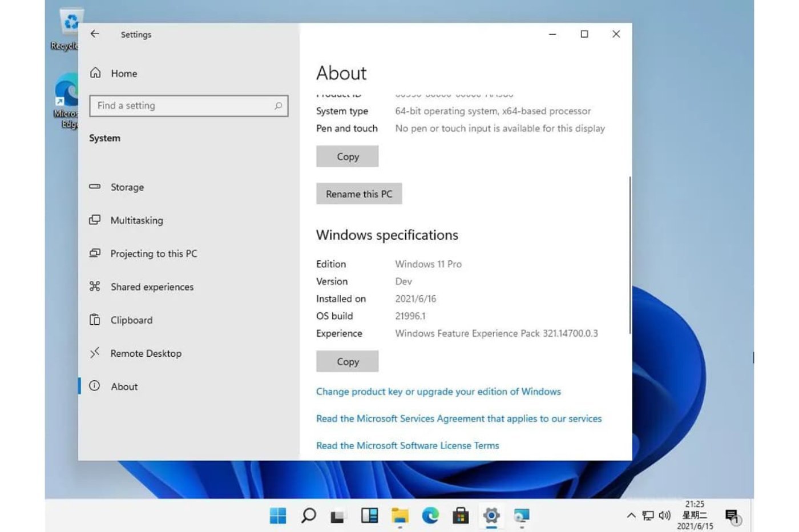
Task: Open the taskbar clock and date
Action: 695,515
